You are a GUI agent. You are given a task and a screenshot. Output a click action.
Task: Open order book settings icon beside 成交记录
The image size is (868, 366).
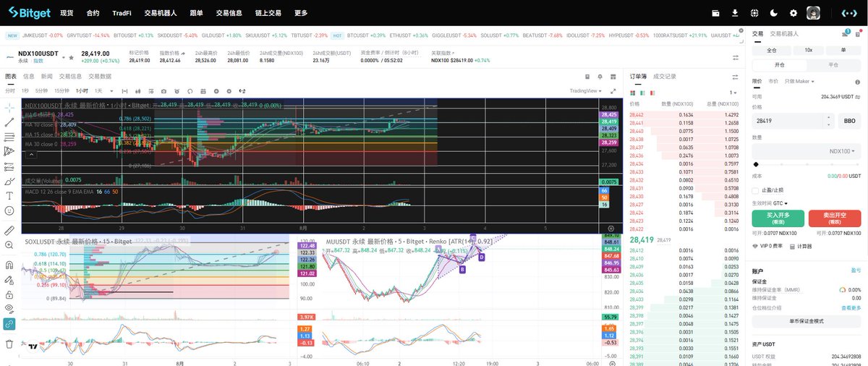pyautogui.click(x=736, y=77)
